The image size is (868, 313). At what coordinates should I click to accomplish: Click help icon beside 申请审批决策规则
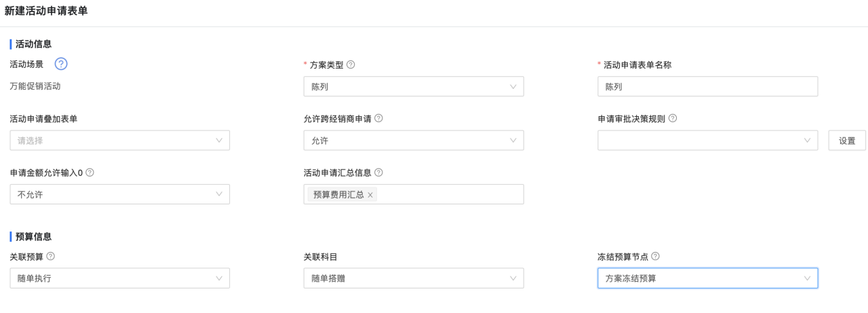(x=673, y=118)
